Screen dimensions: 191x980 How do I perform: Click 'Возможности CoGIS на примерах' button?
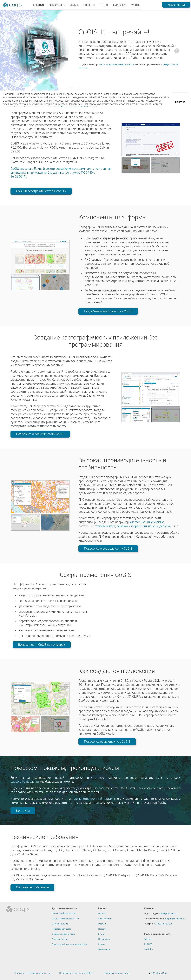[42, 645]
